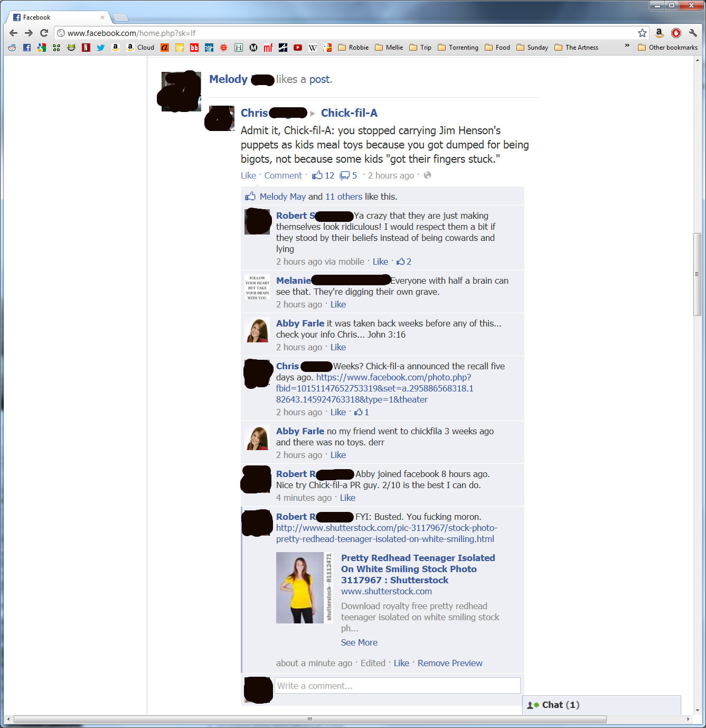Click the thumbs-up 2 on Robert S's comment
Image resolution: width=706 pixels, height=728 pixels.
point(404,262)
